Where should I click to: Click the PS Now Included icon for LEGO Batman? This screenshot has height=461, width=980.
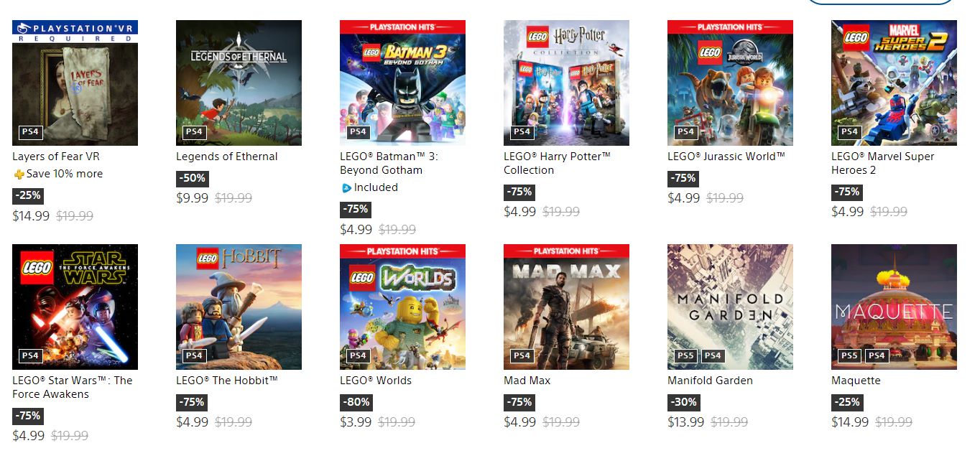click(346, 188)
